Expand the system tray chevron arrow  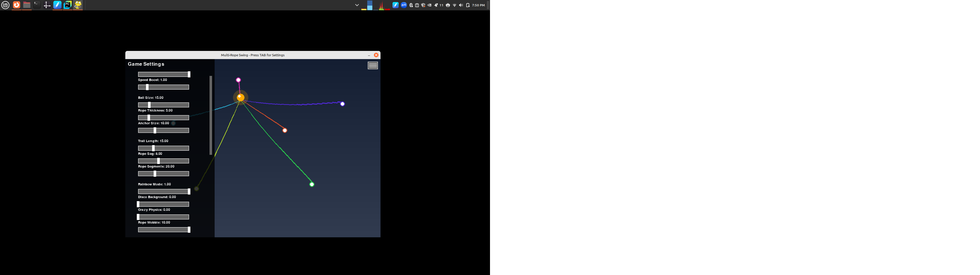coord(357,5)
